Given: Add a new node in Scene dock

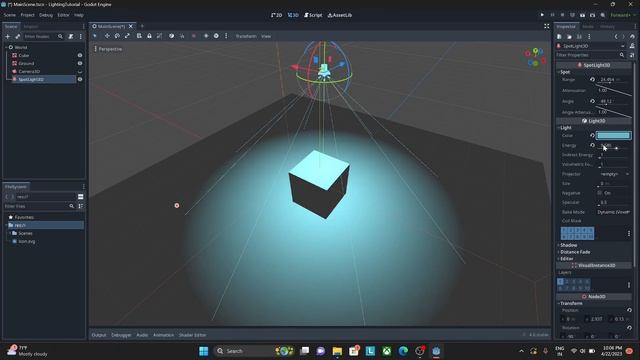Looking at the screenshot, I should [7, 36].
